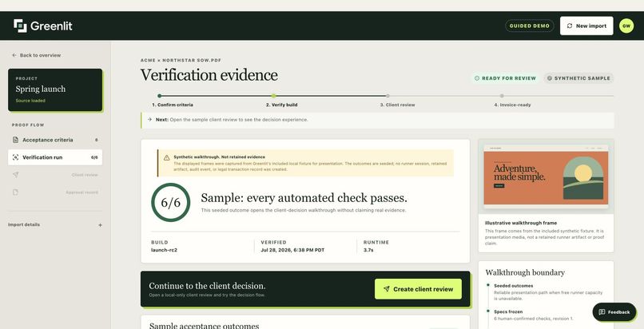644x329 pixels.
Task: Click the Greenlit logo icon
Action: tap(20, 26)
